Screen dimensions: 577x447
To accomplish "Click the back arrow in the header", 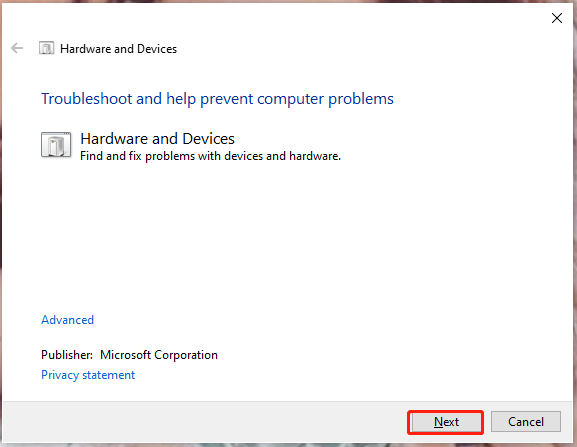I will click(x=17, y=48).
